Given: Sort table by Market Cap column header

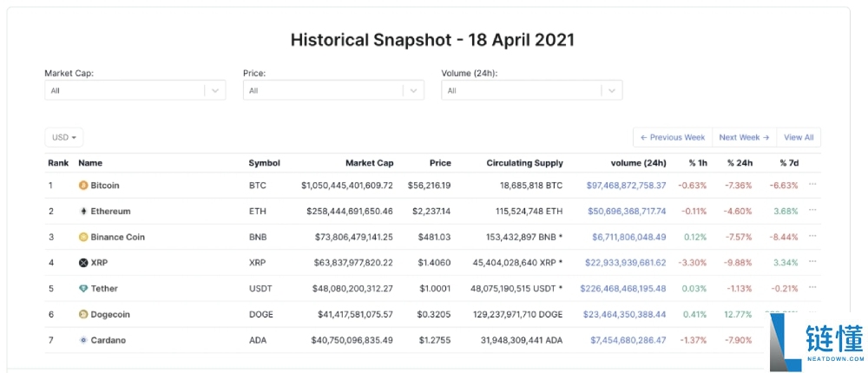Looking at the screenshot, I should tap(369, 163).
